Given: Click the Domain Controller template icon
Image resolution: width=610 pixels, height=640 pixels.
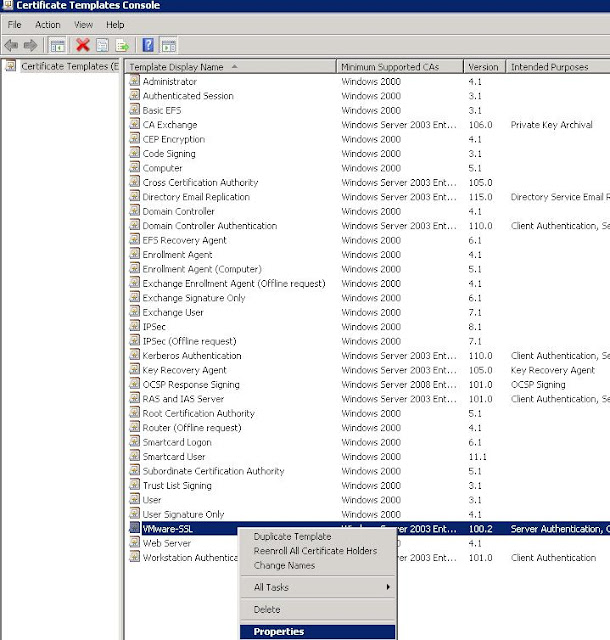Looking at the screenshot, I should 134,210.
